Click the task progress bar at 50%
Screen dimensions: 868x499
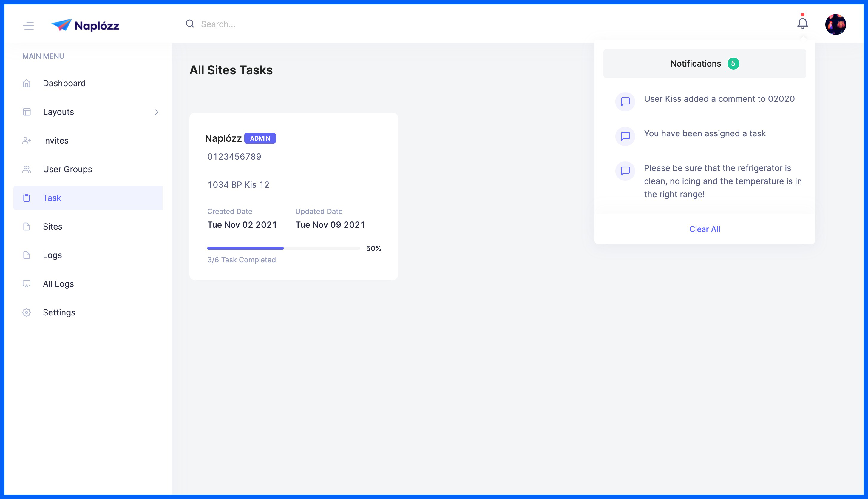(x=283, y=248)
